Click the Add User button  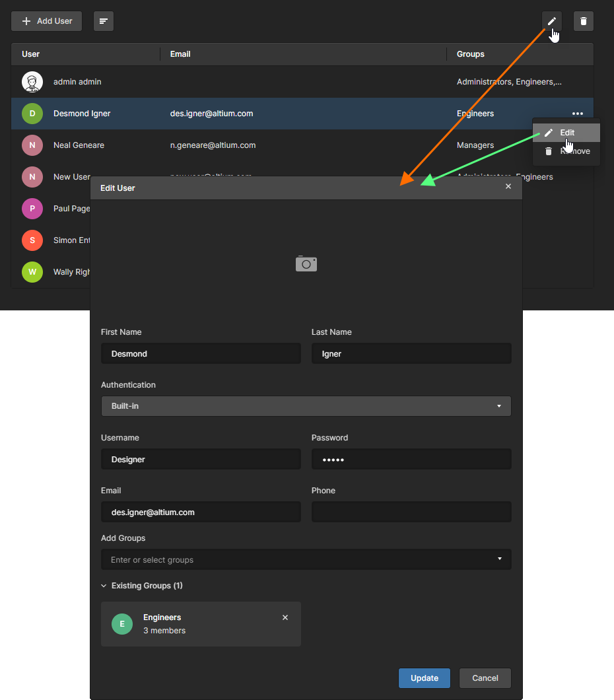(46, 20)
